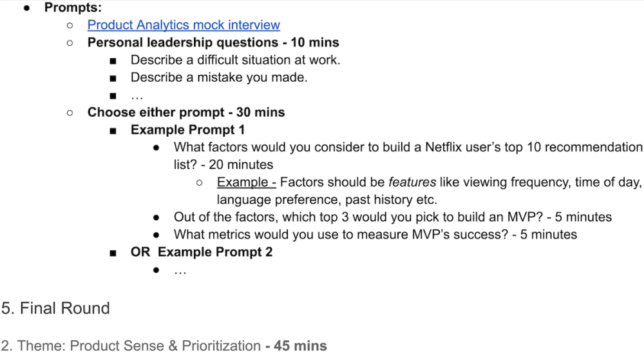
Task: Place cursor in 'Describe a difficult situation at work.'
Action: pos(235,60)
